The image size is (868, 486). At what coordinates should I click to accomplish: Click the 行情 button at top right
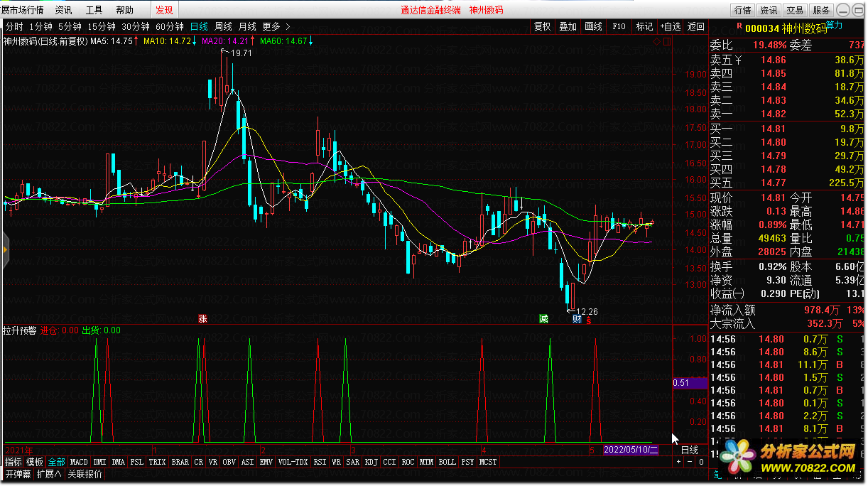(743, 10)
